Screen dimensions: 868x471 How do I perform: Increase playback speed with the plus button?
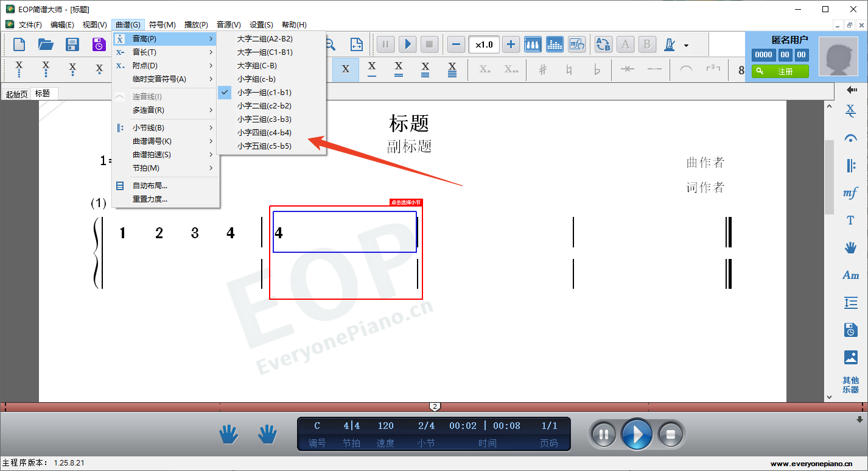pyautogui.click(x=511, y=44)
